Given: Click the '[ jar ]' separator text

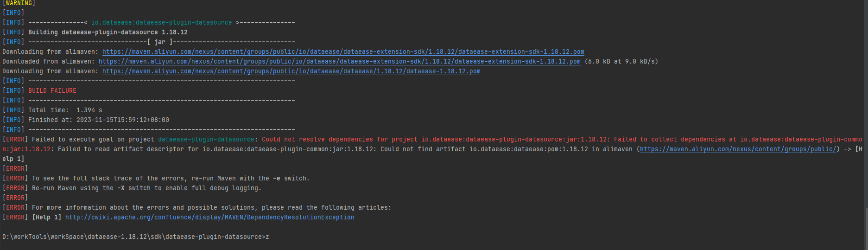Looking at the screenshot, I should click(160, 42).
